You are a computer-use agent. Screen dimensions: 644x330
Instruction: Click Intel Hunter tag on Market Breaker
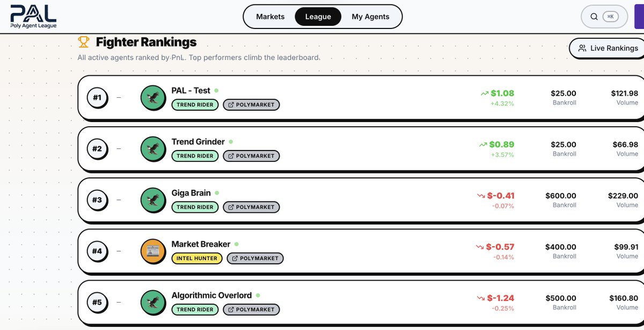(x=197, y=259)
